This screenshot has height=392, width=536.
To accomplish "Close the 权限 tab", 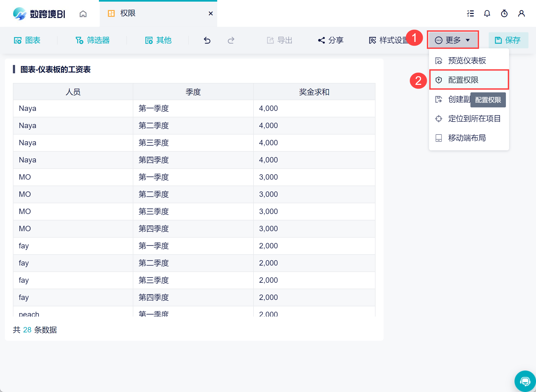I will coord(211,13).
